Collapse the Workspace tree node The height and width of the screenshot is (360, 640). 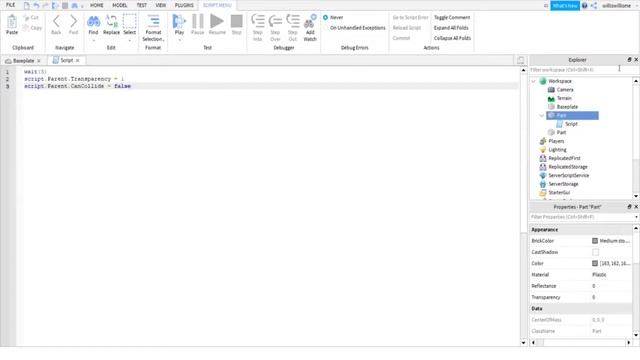pyautogui.click(x=533, y=81)
